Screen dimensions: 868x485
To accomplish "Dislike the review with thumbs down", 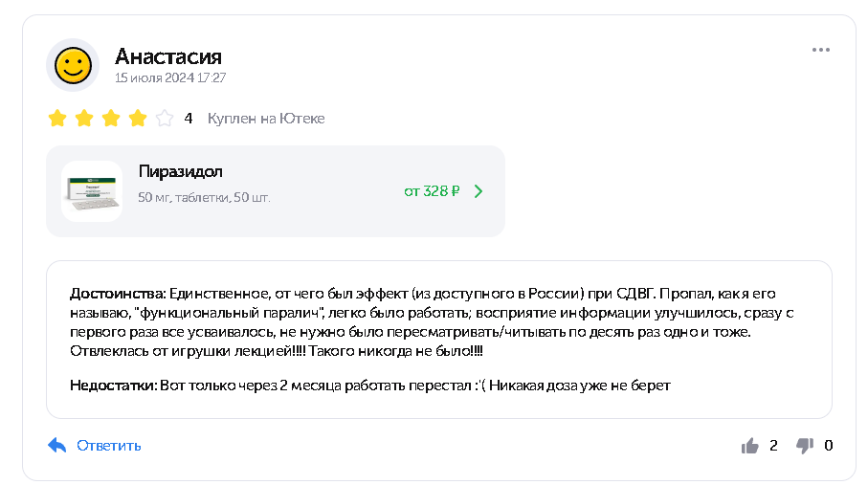I will (805, 446).
